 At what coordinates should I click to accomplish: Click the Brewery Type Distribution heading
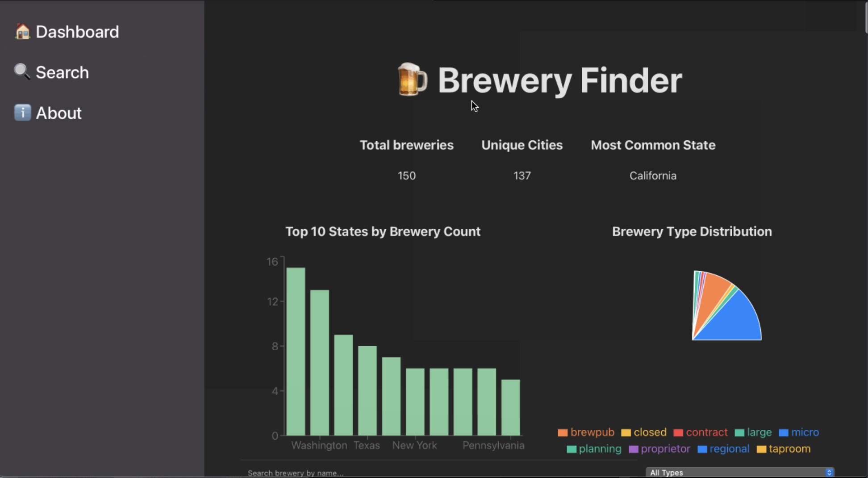692,231
